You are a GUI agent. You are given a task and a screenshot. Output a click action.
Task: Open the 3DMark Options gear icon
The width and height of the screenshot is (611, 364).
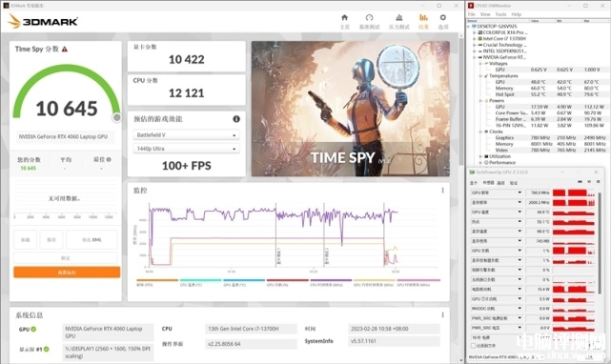[442, 17]
